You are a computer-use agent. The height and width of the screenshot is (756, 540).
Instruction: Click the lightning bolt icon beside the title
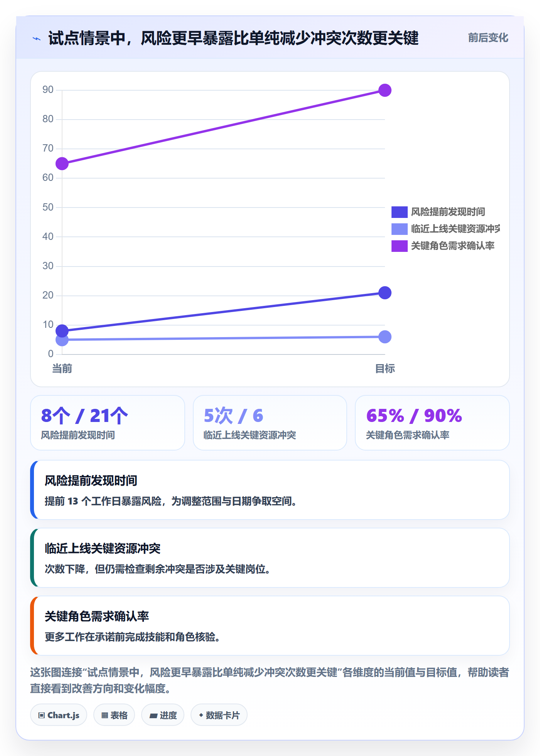point(37,39)
